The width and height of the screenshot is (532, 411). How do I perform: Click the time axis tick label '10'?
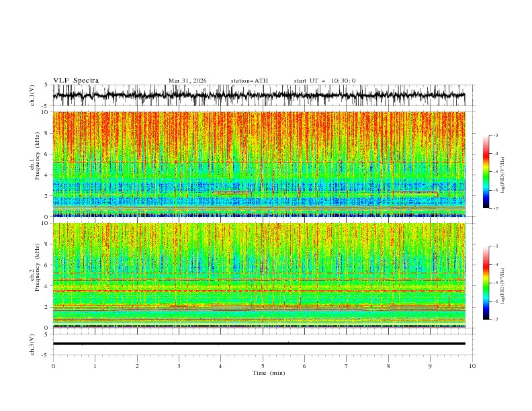tap(472, 366)
